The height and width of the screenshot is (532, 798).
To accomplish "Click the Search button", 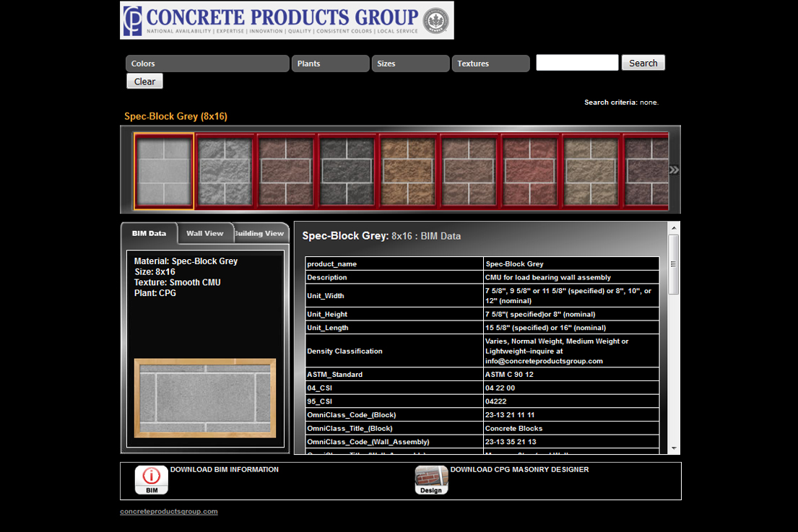I will [643, 63].
